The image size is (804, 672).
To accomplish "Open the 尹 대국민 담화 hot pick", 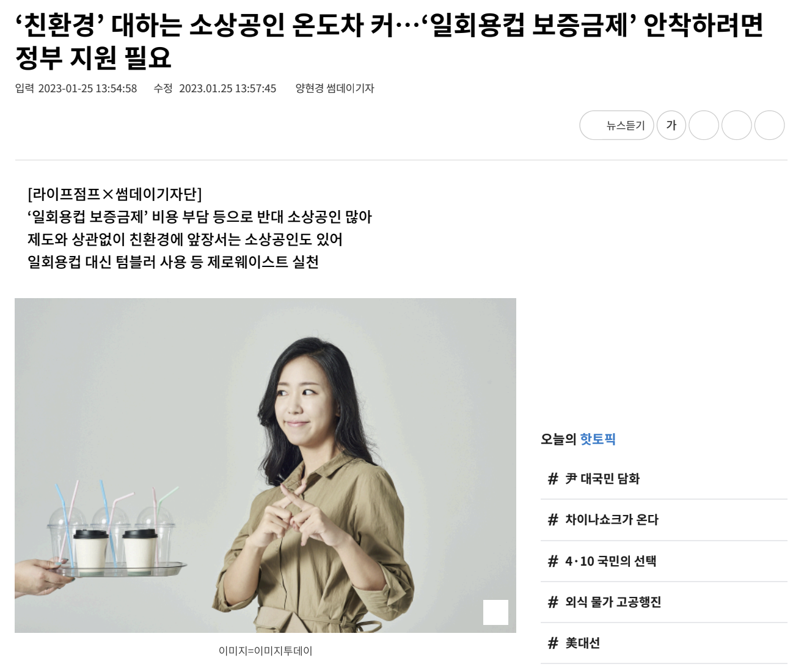I will coord(602,479).
